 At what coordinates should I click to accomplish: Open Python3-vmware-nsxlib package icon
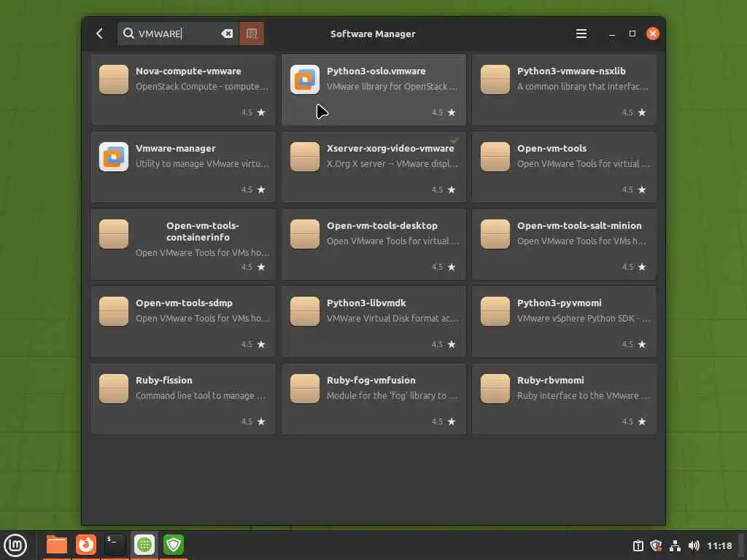[495, 79]
